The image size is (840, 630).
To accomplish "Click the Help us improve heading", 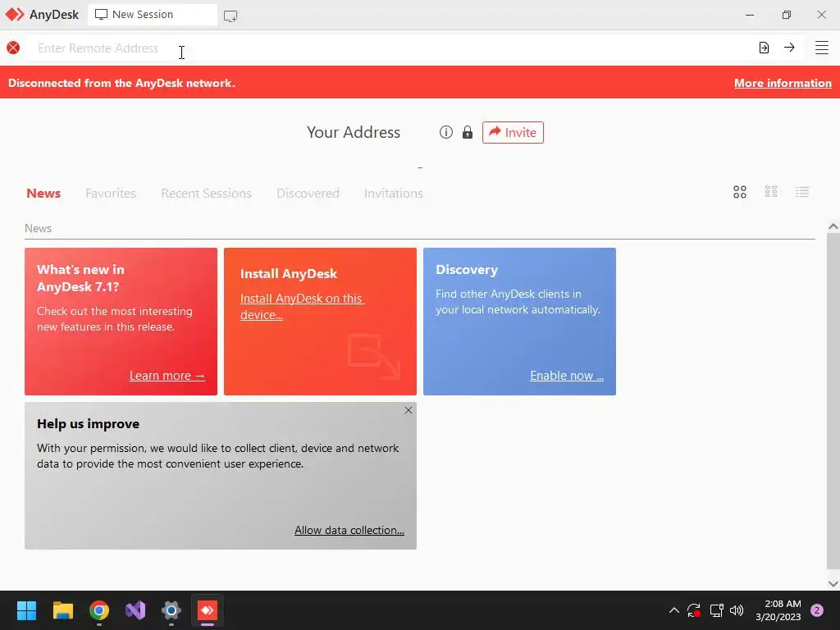I will pyautogui.click(x=89, y=424).
